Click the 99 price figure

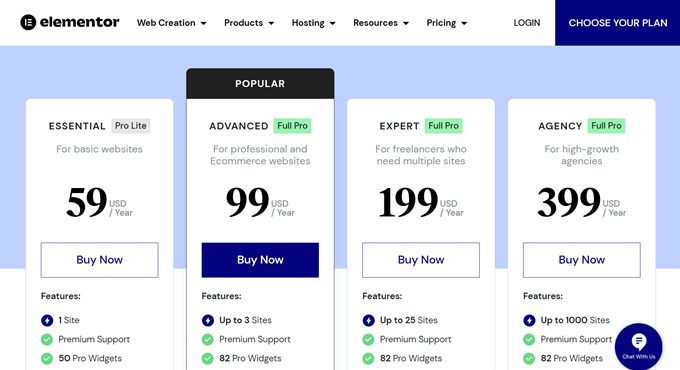[x=248, y=203]
